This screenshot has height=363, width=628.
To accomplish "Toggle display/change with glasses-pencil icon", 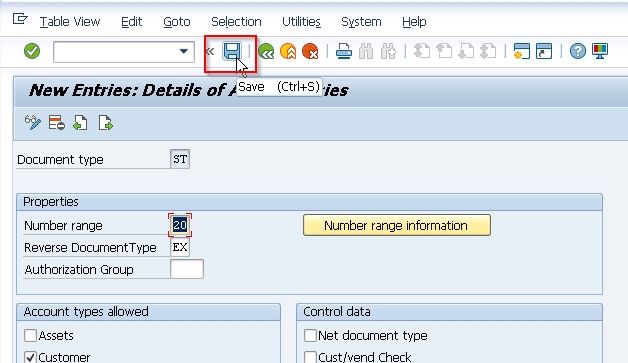I will (33, 123).
